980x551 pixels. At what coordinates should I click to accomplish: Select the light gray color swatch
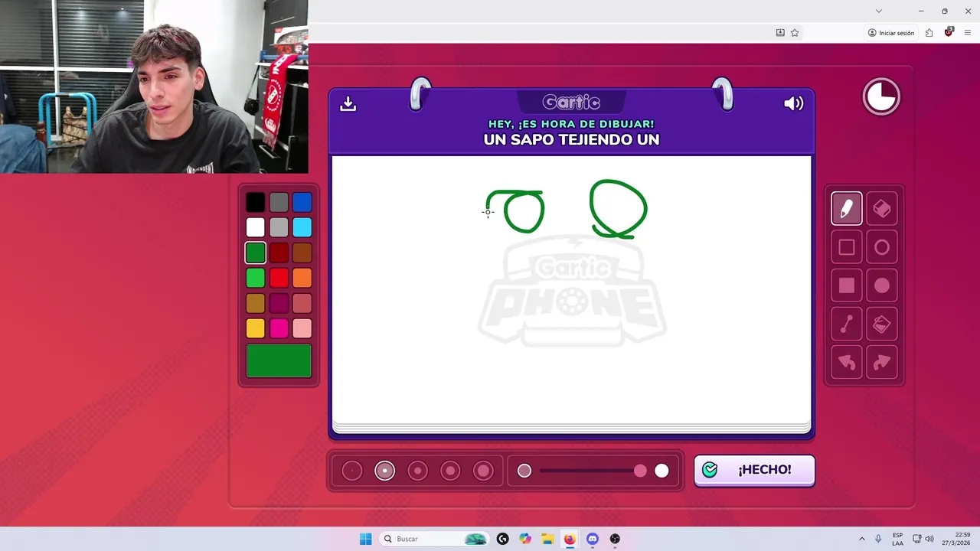point(279,227)
